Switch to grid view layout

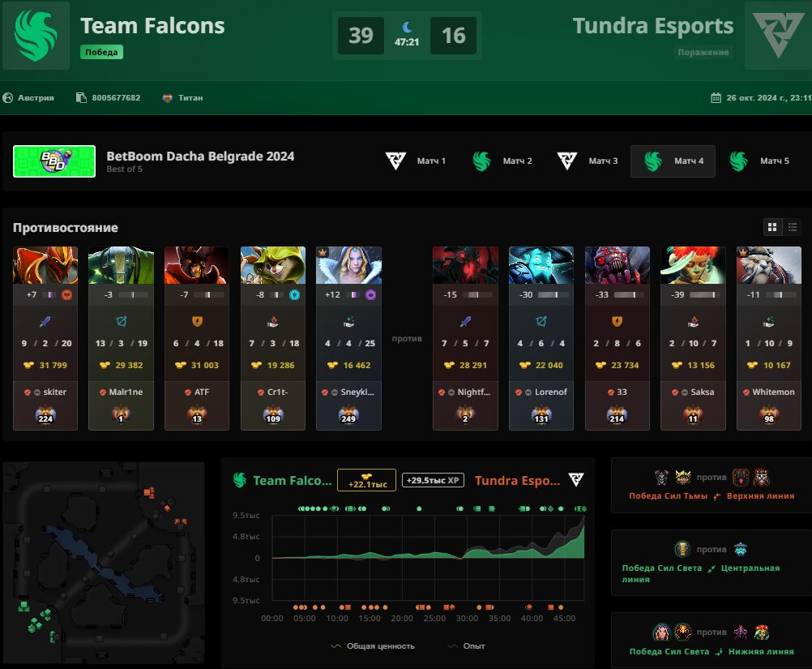[x=772, y=227]
